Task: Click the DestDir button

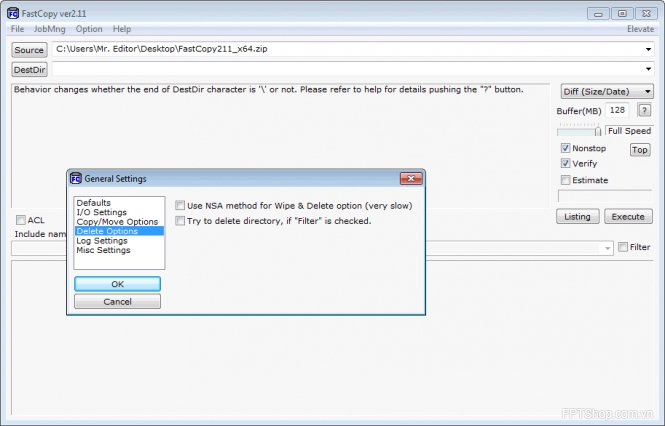Action: pyautogui.click(x=29, y=70)
